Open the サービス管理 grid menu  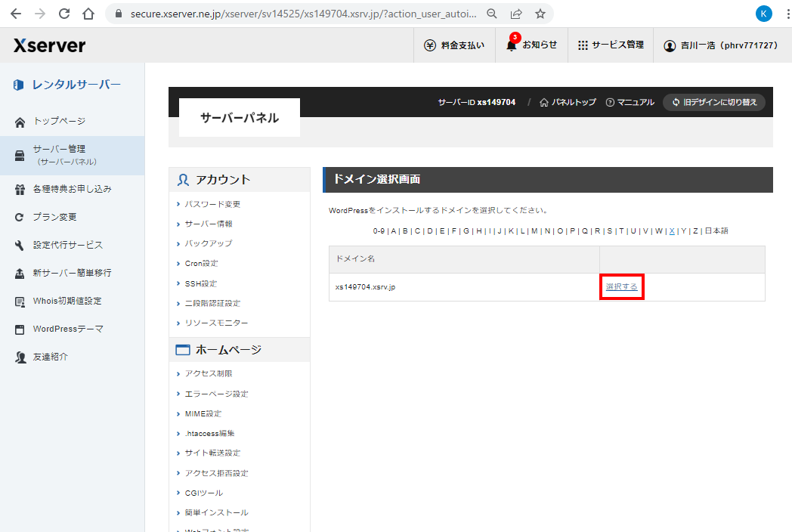[611, 45]
